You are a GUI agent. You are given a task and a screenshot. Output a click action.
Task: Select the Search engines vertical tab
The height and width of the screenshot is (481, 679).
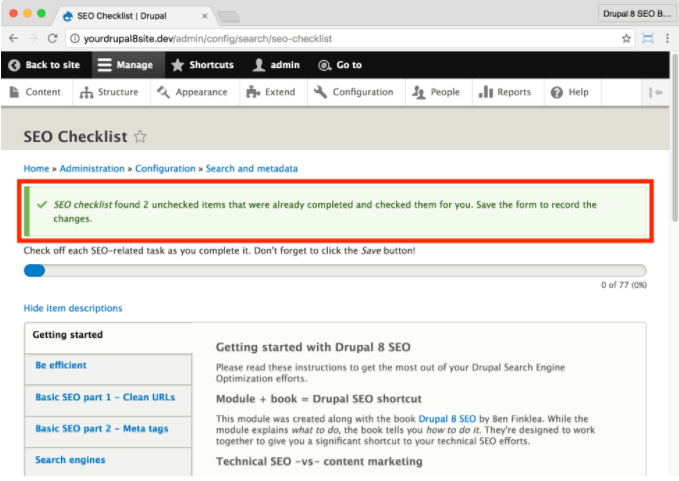(x=108, y=462)
